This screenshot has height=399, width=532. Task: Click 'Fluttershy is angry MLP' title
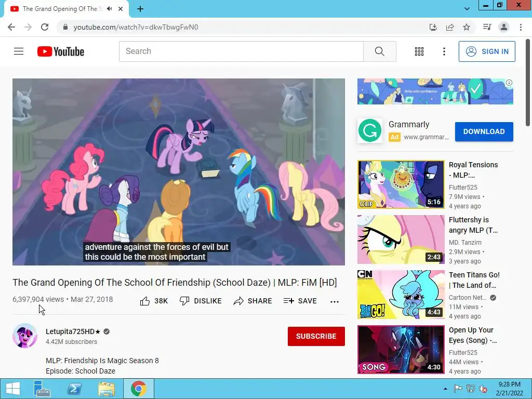click(x=473, y=225)
